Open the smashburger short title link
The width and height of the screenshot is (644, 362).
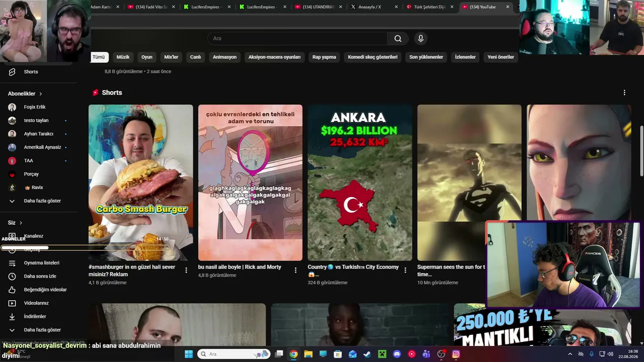pyautogui.click(x=132, y=271)
